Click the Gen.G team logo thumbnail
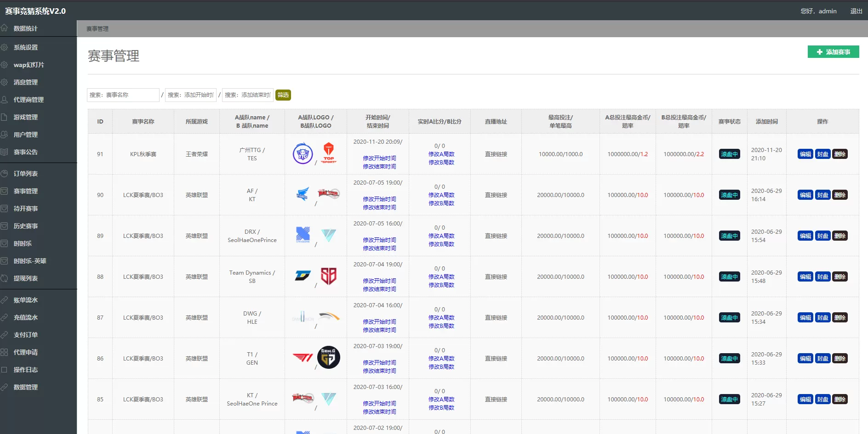 [x=328, y=357]
